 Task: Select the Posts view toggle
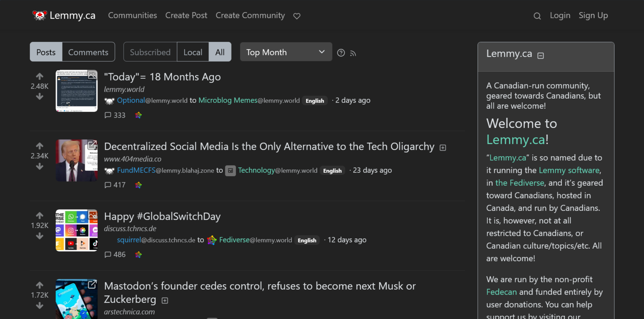pos(46,52)
